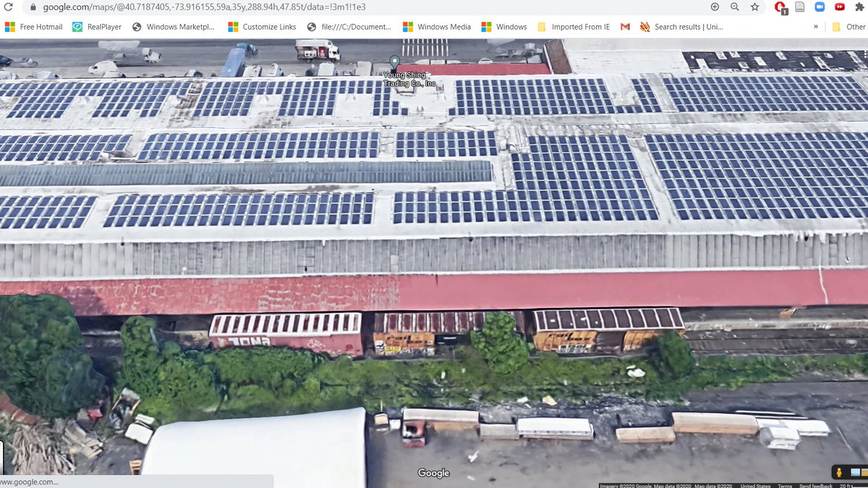Image resolution: width=868 pixels, height=488 pixels.
Task: Click the Gmail bookmark icon
Action: coord(625,27)
